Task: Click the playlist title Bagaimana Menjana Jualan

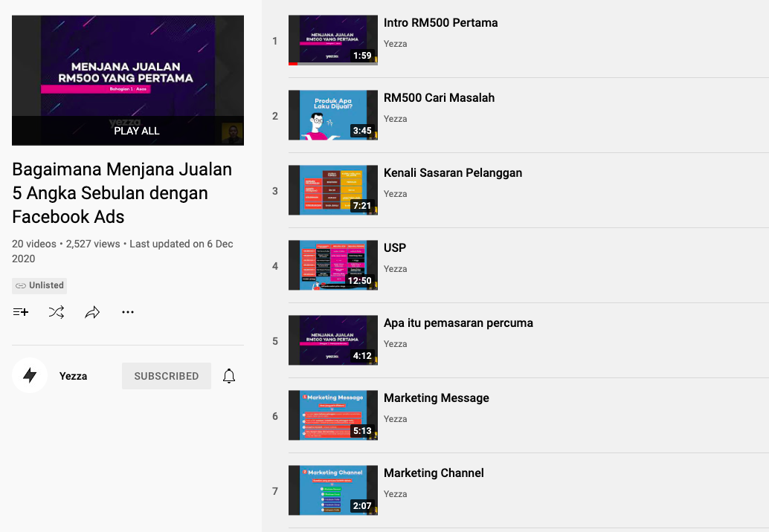Action: (122, 193)
